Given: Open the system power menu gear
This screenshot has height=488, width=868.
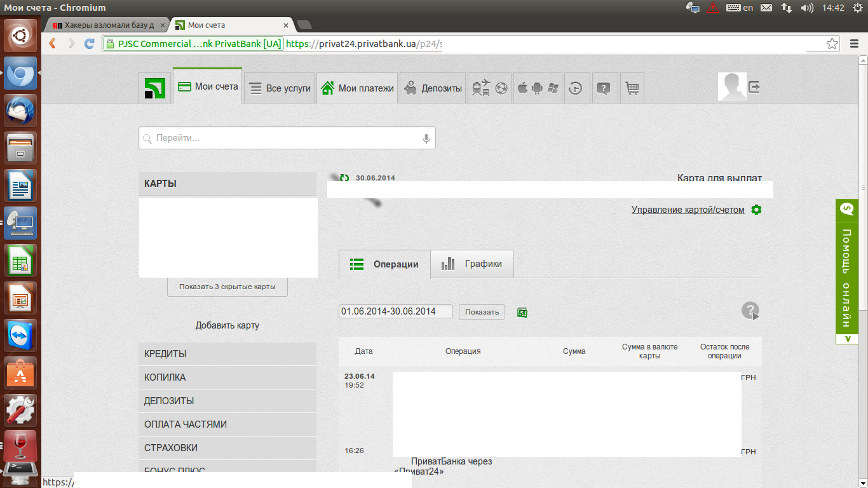Looking at the screenshot, I should (857, 8).
